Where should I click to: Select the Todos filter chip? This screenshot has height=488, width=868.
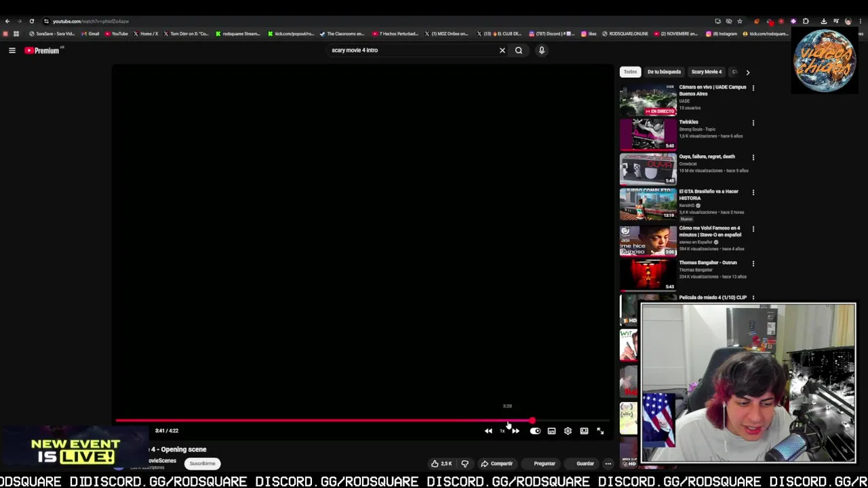tap(630, 72)
